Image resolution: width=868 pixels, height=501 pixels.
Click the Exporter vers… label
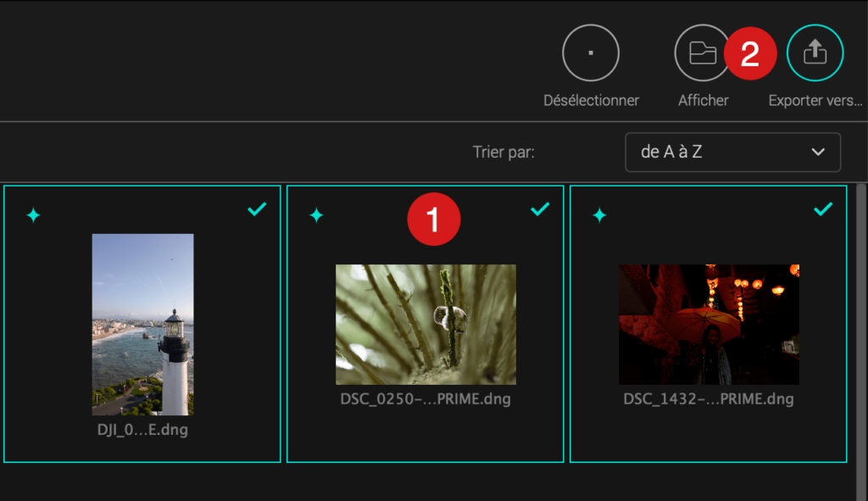click(x=815, y=100)
